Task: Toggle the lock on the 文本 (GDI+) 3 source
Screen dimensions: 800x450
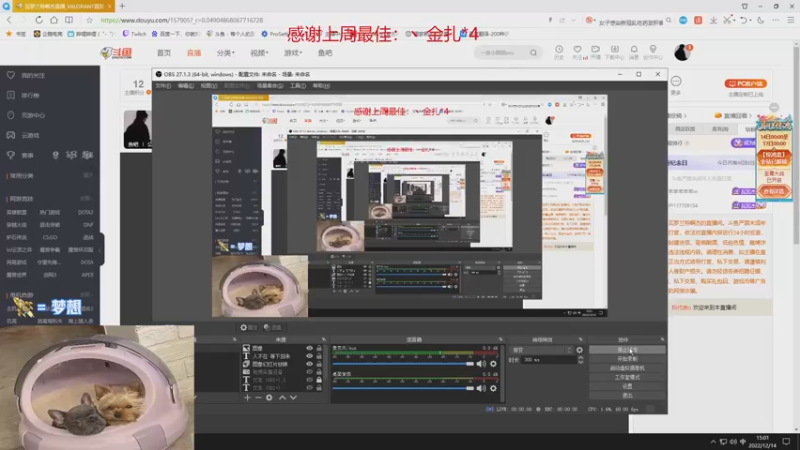Action: (319, 380)
